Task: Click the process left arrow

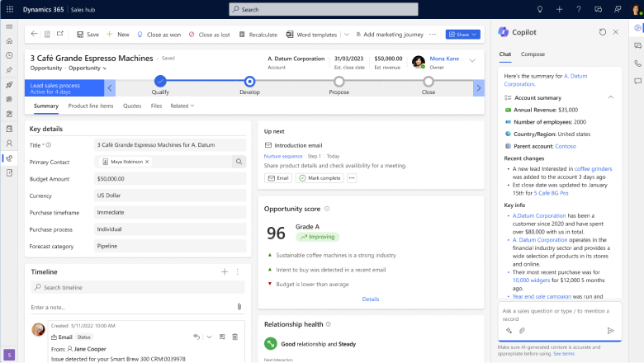Action: pyautogui.click(x=110, y=87)
